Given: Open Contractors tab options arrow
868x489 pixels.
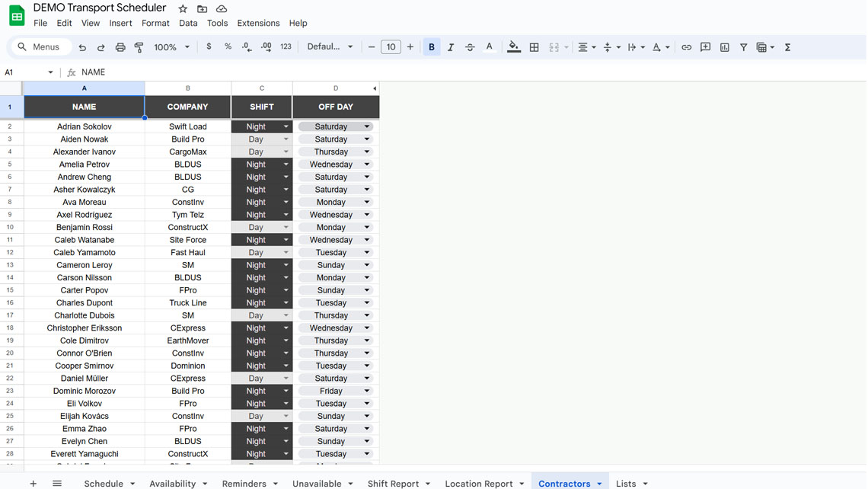Looking at the screenshot, I should (x=599, y=484).
